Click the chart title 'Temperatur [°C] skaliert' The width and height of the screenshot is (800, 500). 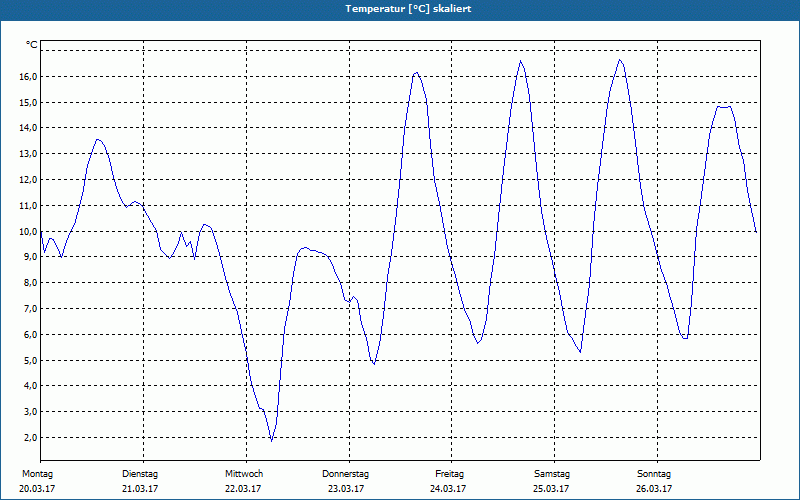coord(408,9)
